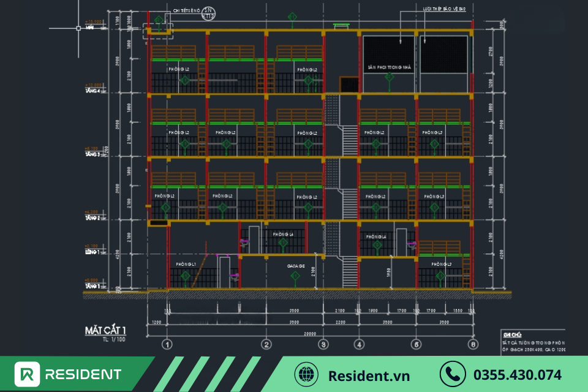This screenshot has width=588, height=392.
Task: Select the LỬNG 1 level label
Action: (x=92, y=252)
